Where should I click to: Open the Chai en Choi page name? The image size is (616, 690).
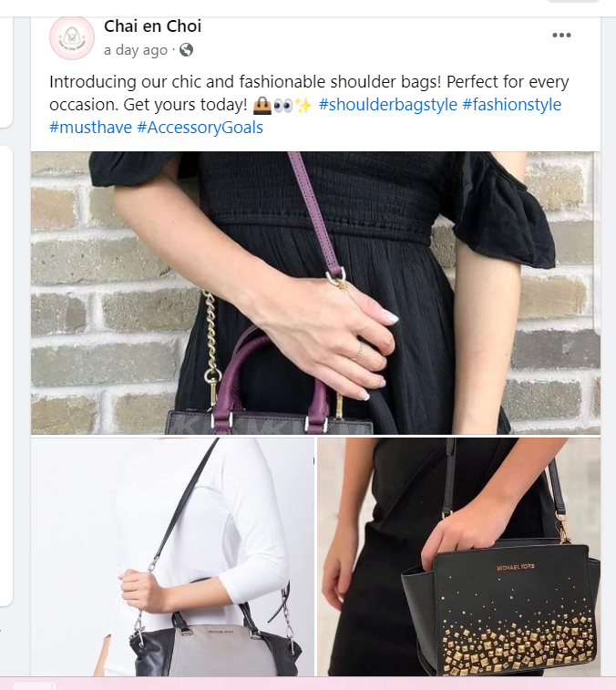[153, 26]
